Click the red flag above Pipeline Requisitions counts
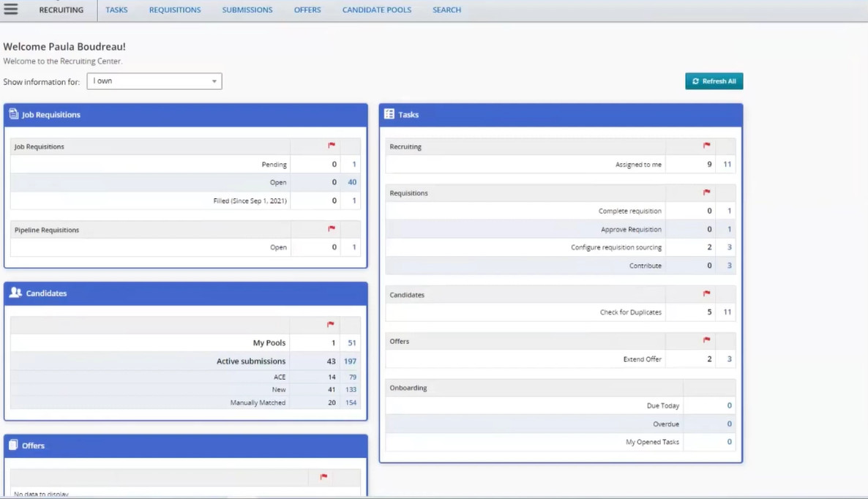The height and width of the screenshot is (499, 868). (331, 229)
